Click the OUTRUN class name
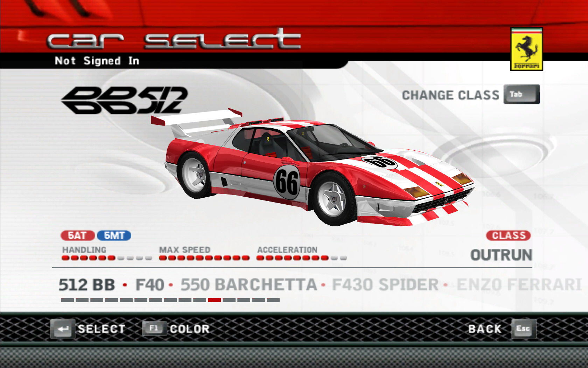Image resolution: width=588 pixels, height=368 pixels. tap(501, 255)
